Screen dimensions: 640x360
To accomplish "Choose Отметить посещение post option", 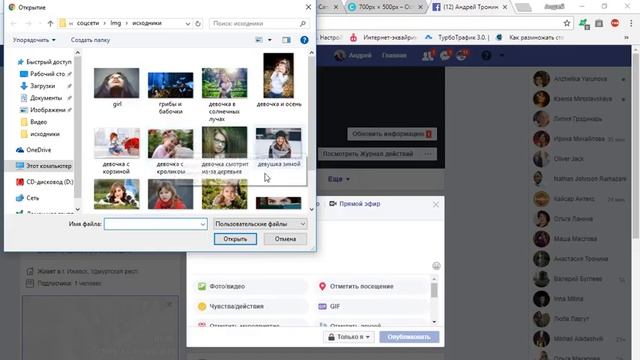I will click(x=371, y=287).
